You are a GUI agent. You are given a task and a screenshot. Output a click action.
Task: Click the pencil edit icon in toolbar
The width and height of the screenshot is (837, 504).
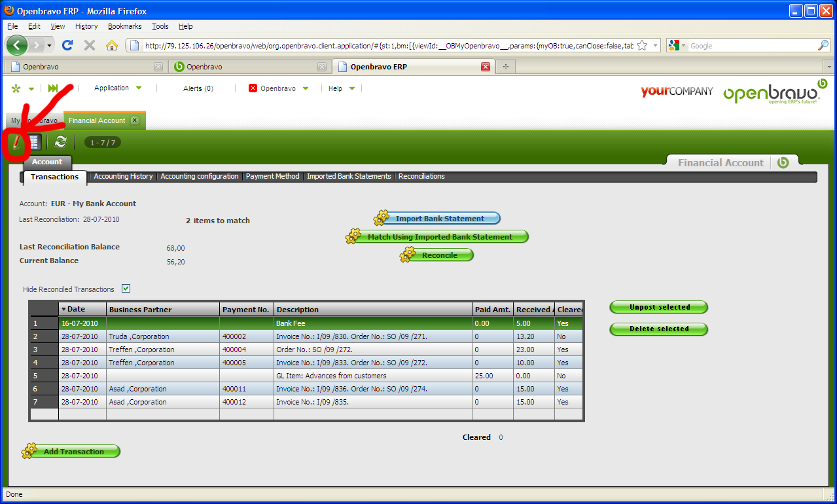pos(16,142)
